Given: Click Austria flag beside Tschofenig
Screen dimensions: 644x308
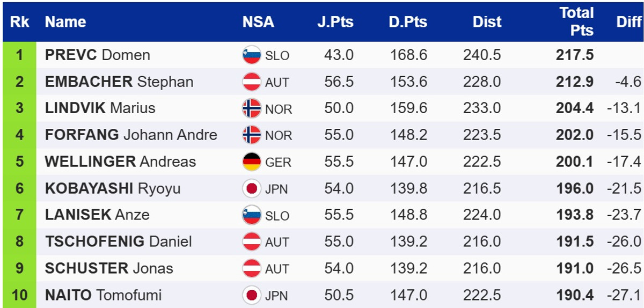Looking at the screenshot, I should 251,241.
